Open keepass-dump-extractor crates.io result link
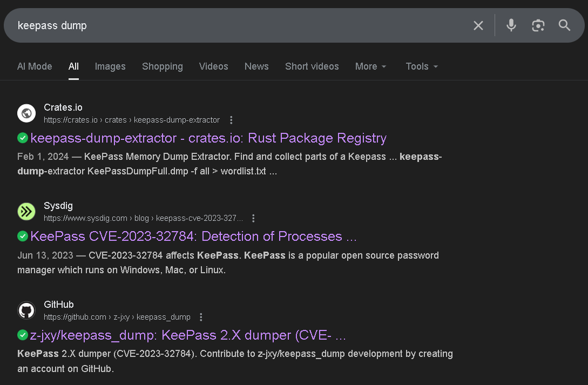The image size is (588, 385). (x=208, y=138)
